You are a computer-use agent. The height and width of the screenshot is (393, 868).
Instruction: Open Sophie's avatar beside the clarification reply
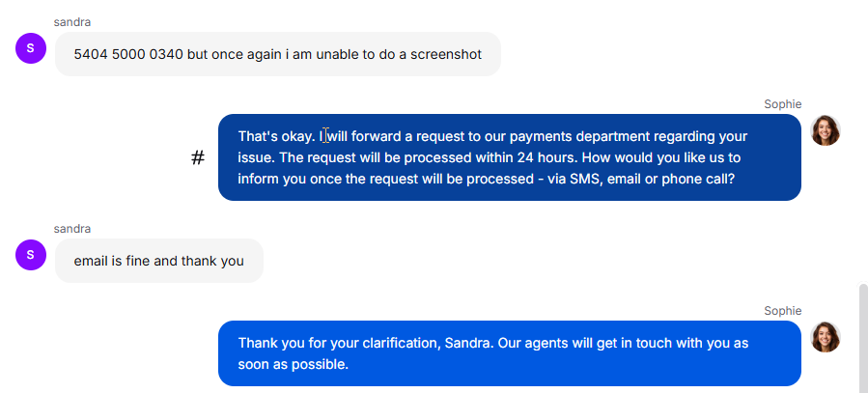coord(826,337)
